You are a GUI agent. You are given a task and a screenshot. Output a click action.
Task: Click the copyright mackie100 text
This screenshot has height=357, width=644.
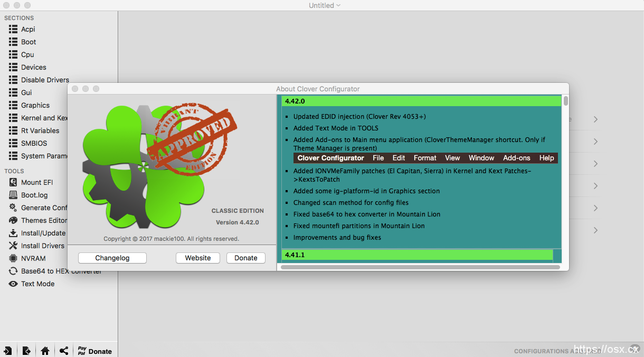(171, 239)
